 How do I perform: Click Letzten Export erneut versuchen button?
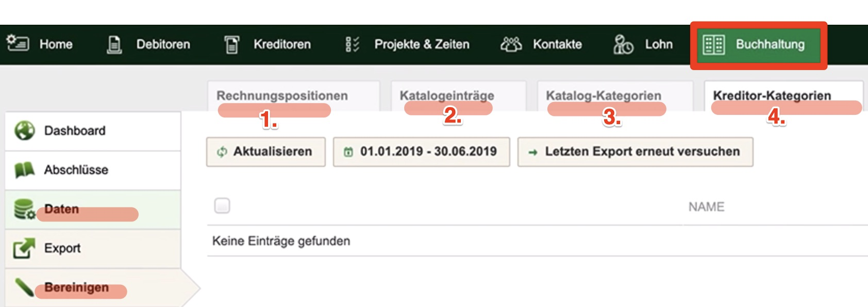click(x=635, y=151)
